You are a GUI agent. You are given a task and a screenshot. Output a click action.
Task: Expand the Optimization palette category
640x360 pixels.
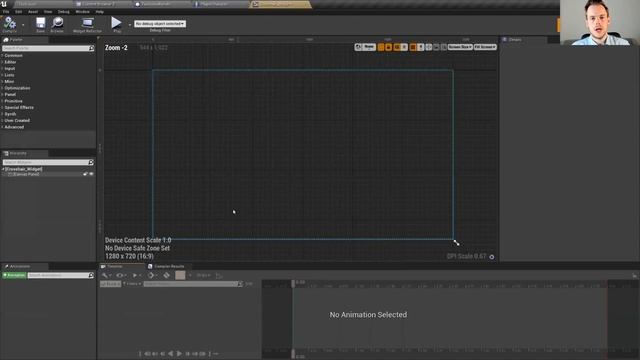tap(17, 88)
